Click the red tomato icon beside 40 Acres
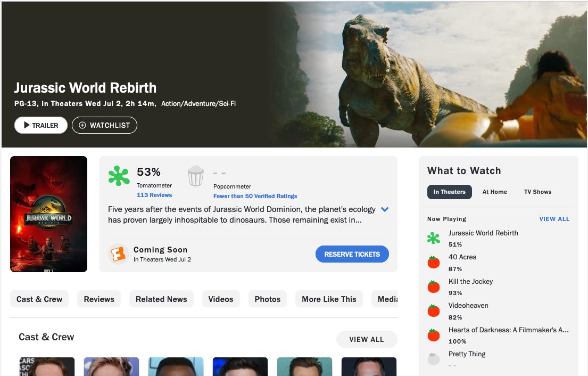The height and width of the screenshot is (376, 588). click(434, 262)
